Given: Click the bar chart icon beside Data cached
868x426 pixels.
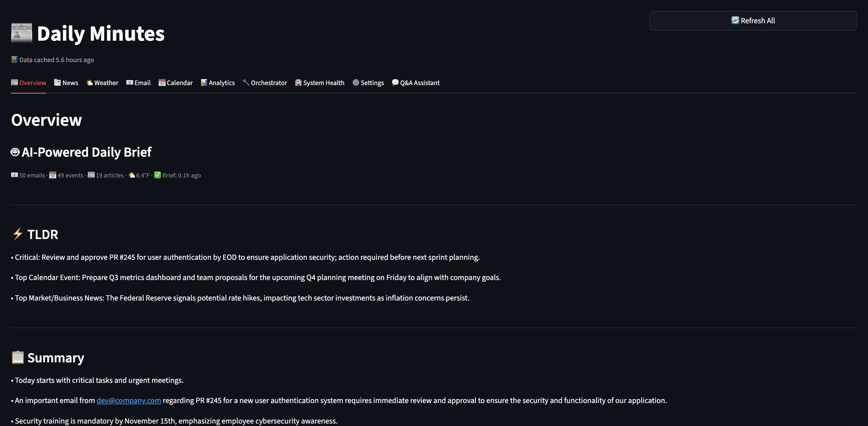Looking at the screenshot, I should [x=14, y=60].
